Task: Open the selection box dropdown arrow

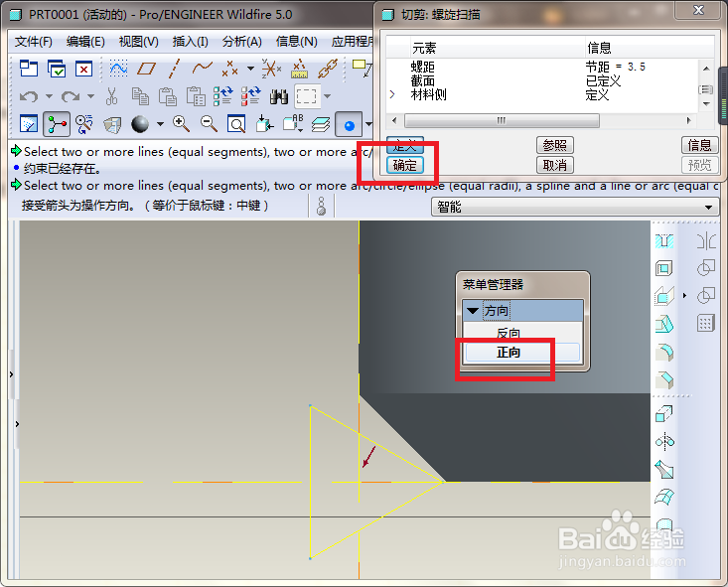Action: click(328, 96)
